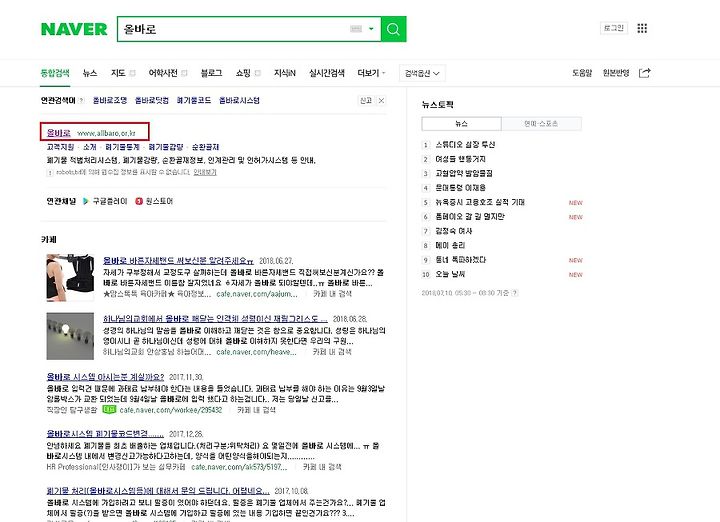The height and width of the screenshot is (522, 720).
Task: Click the red One Store icon
Action: point(139,201)
